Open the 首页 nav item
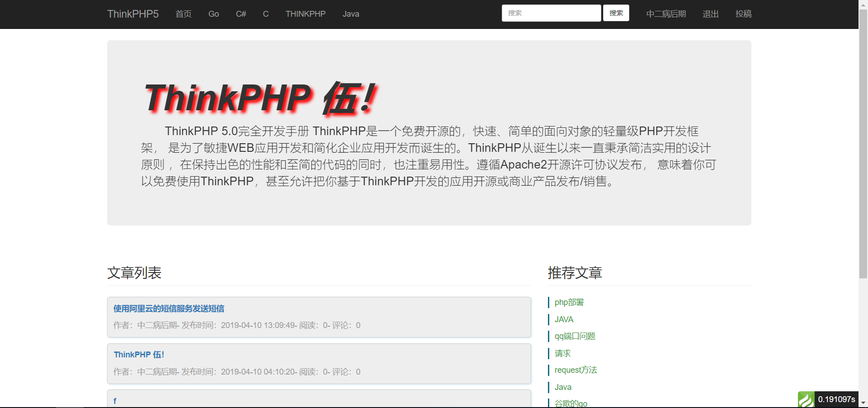868x408 pixels. 184,14
